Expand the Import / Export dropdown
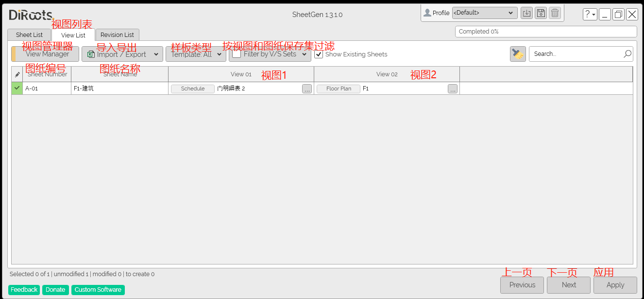 point(156,54)
